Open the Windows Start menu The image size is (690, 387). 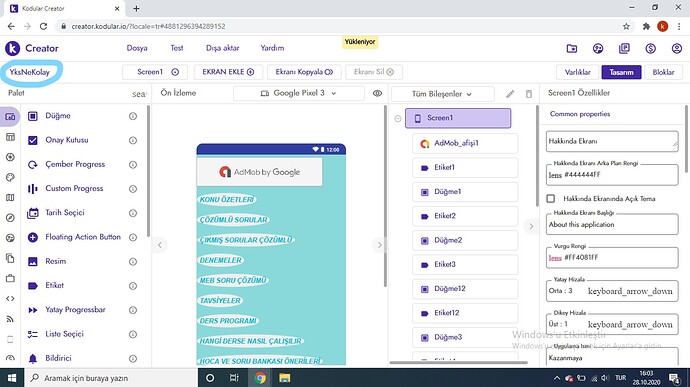(x=12, y=378)
